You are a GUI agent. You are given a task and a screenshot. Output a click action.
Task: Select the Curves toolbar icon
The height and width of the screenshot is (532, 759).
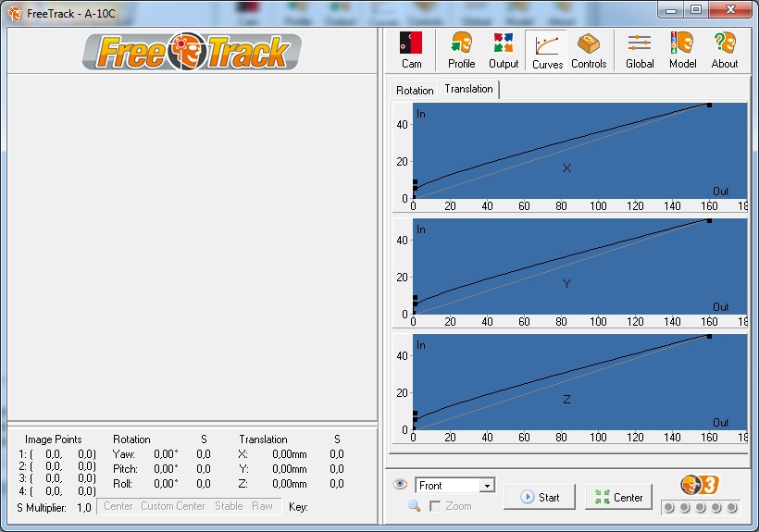(x=547, y=50)
